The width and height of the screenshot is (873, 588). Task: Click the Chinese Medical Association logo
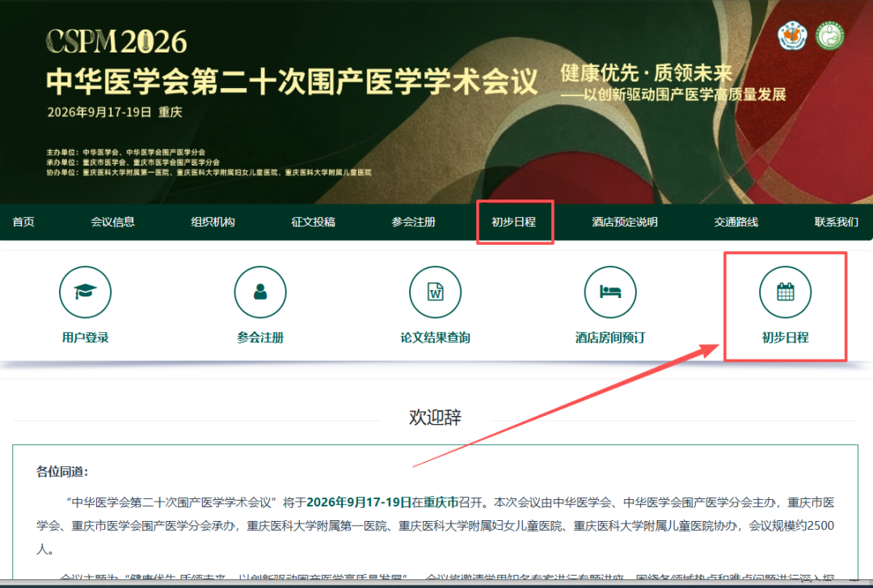(x=792, y=36)
